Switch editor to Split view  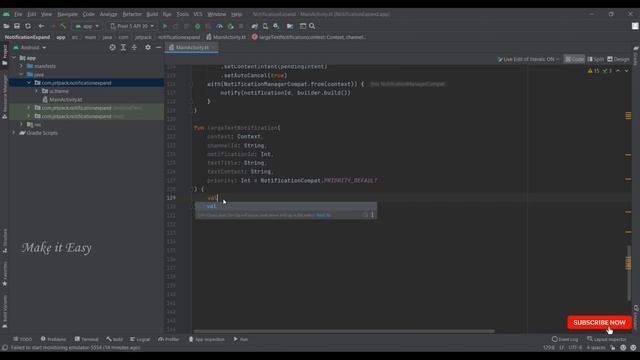click(596, 59)
